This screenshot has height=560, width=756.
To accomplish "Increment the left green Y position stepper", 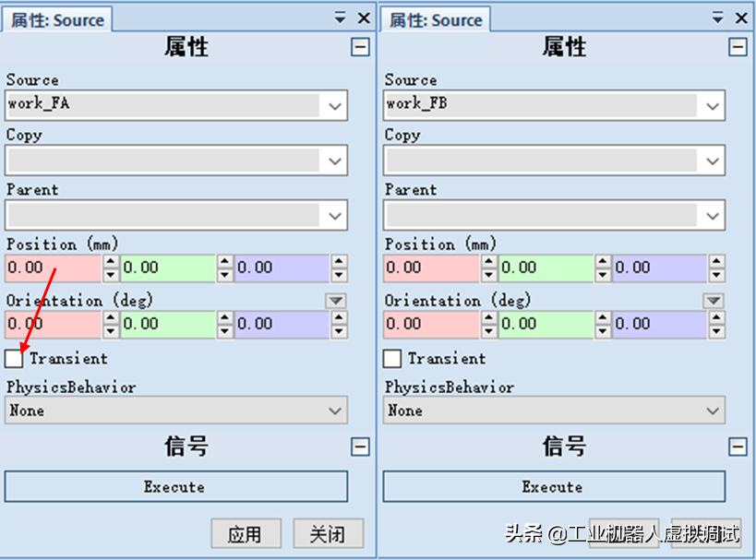I will pos(224,262).
